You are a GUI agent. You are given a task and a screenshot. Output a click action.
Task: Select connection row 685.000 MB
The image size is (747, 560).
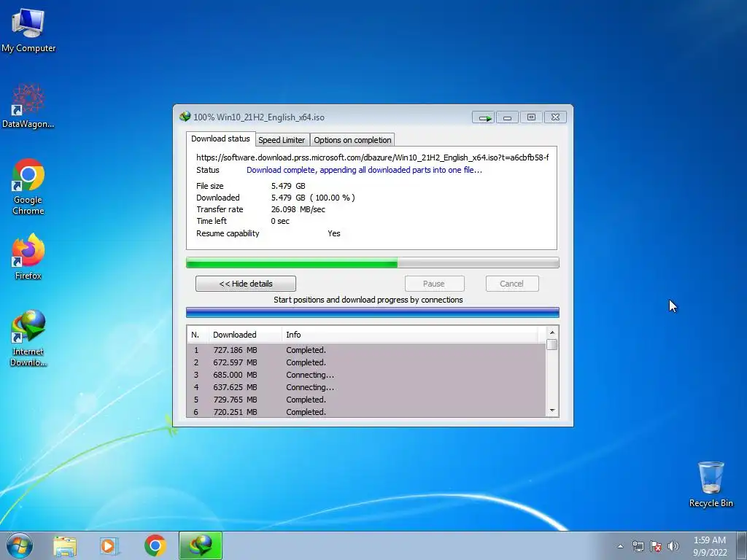pos(366,375)
